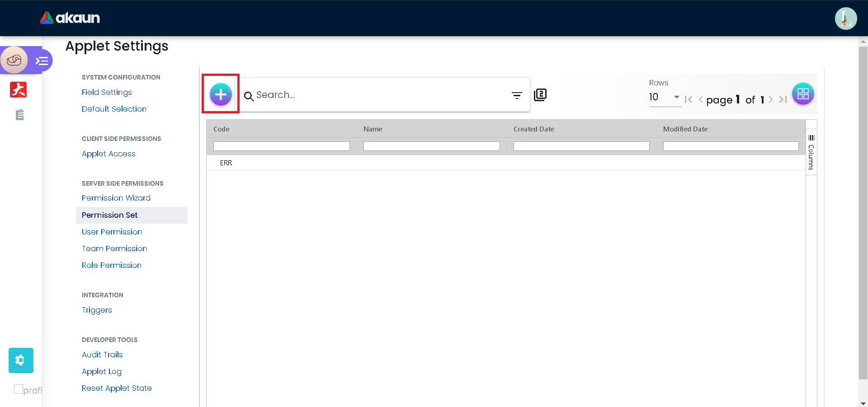Select the ERR table row
868x407 pixels.
[x=506, y=163]
